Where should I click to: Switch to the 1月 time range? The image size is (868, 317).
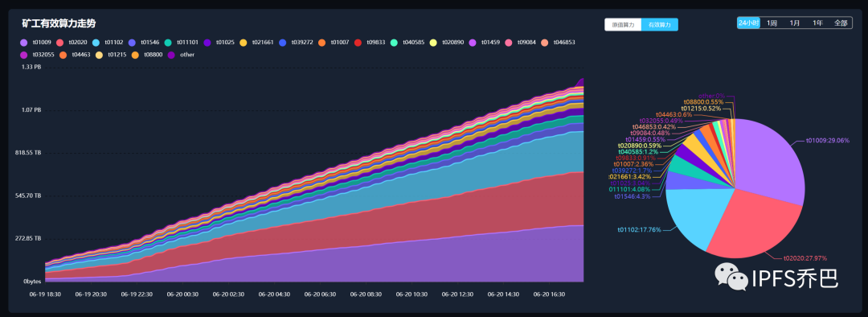coord(794,23)
